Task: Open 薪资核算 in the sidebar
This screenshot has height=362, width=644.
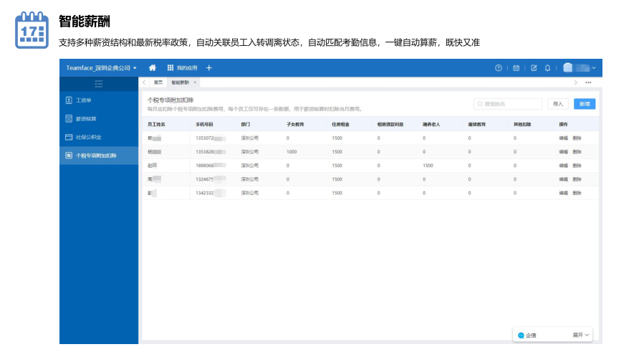Action: click(x=99, y=119)
